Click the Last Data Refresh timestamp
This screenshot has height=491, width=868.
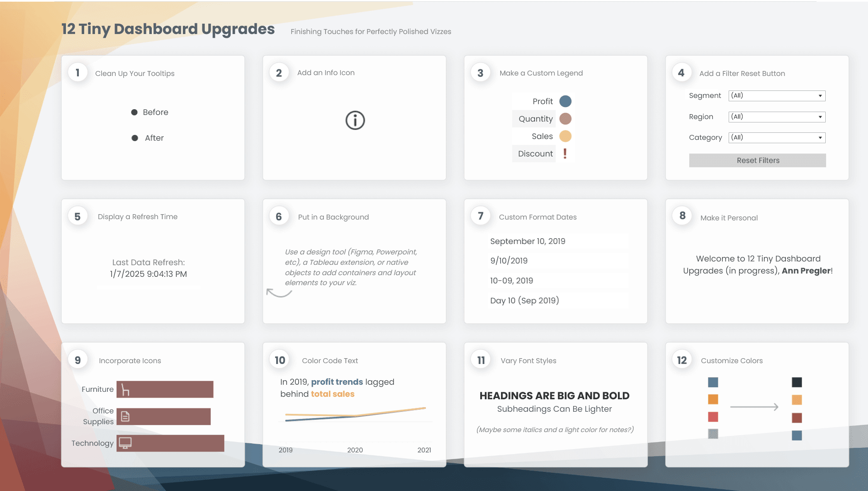click(148, 274)
